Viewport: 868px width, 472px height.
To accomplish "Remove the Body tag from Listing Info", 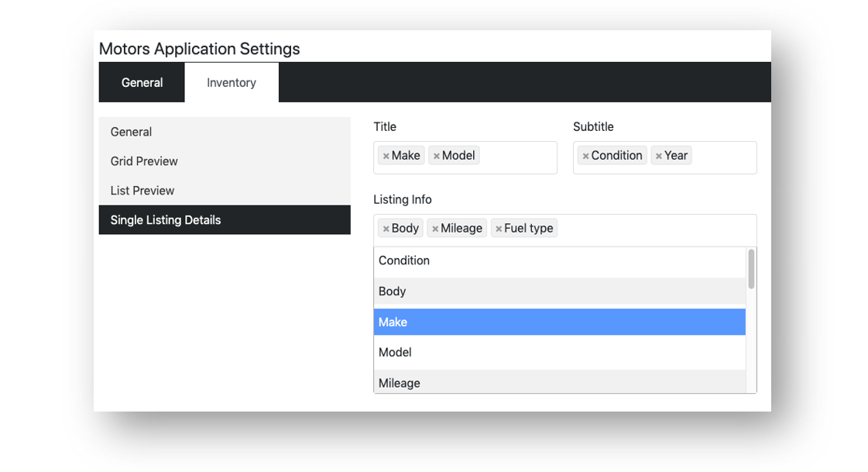I will click(386, 229).
